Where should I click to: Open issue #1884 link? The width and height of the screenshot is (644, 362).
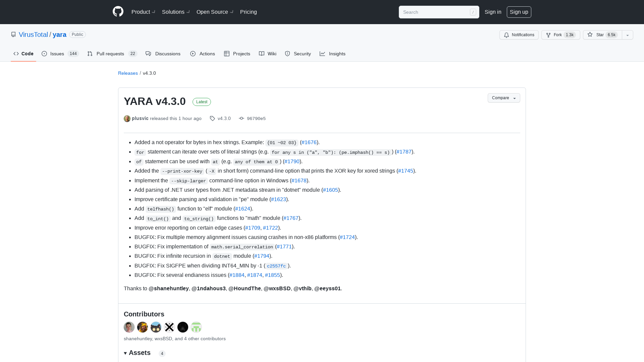[237, 275]
